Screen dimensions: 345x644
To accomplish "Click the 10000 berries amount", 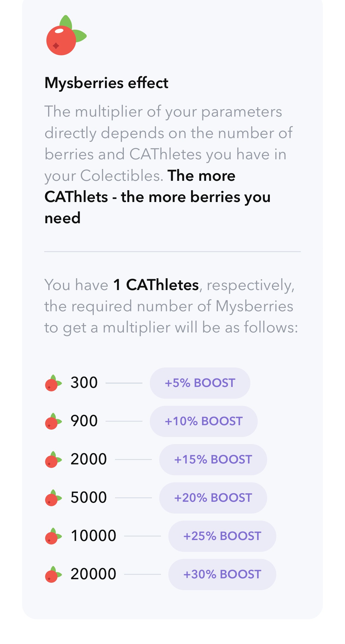I will click(x=93, y=536).
